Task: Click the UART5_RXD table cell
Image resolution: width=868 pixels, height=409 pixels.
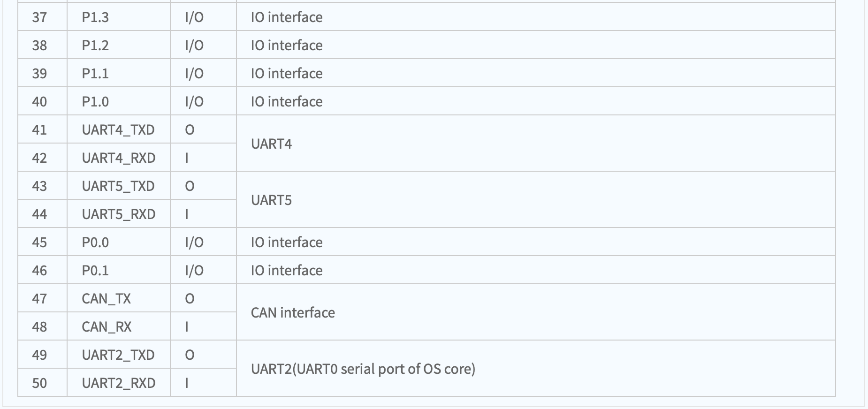Action: 118,214
